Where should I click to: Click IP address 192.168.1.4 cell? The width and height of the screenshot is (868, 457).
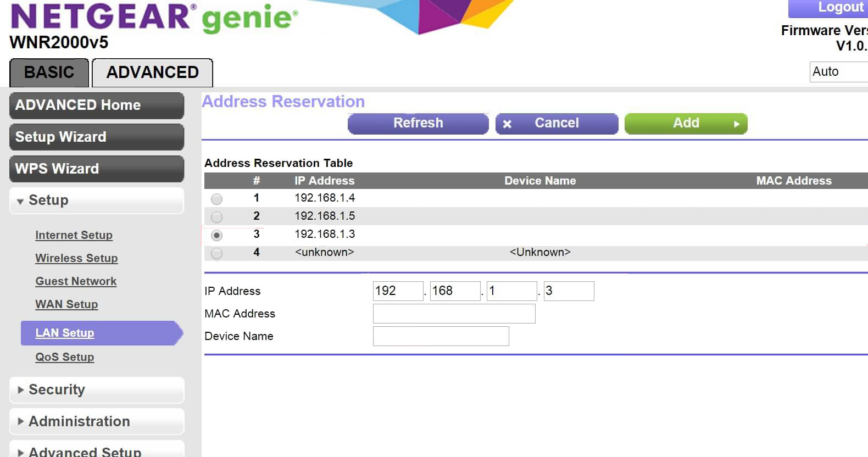325,198
